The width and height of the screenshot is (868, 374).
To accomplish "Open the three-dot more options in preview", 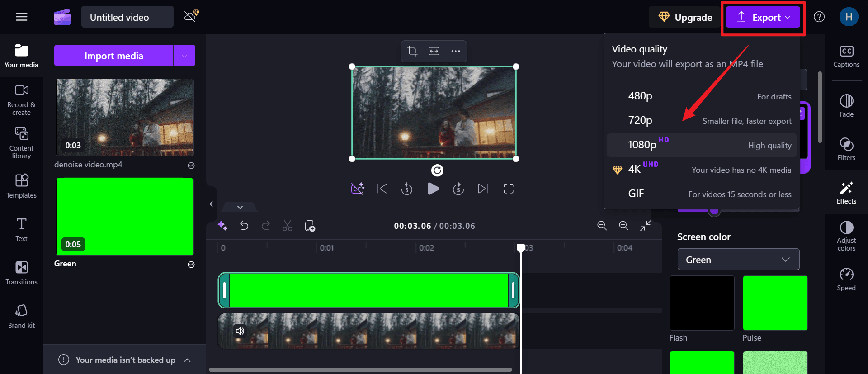I will 456,51.
